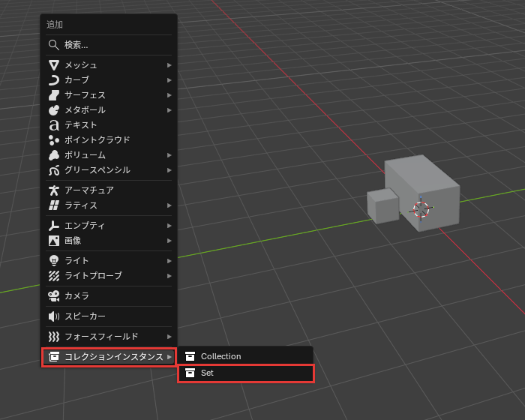Expand the コレクションインスタンス submenu arrow

(x=169, y=357)
